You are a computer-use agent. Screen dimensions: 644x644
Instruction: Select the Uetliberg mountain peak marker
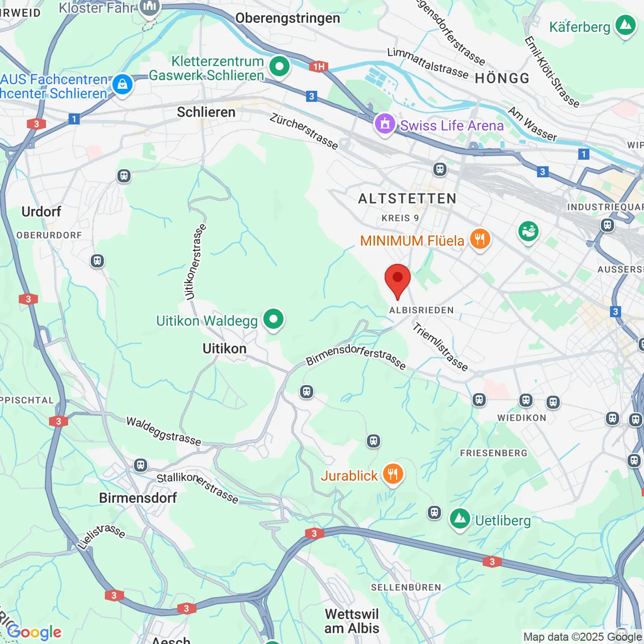[460, 520]
